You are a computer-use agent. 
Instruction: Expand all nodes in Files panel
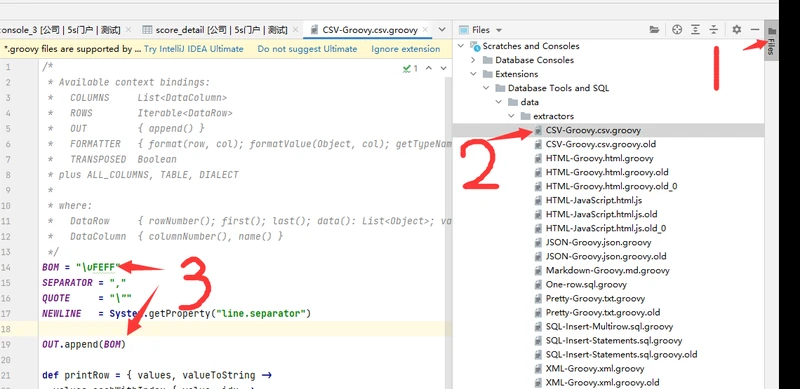pos(695,30)
